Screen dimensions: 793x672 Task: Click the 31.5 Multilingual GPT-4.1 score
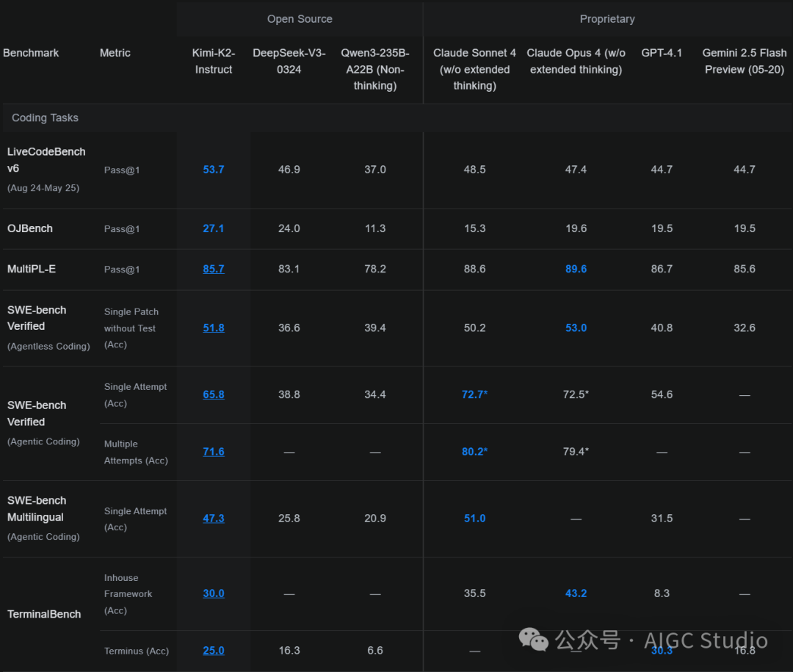pos(662,519)
